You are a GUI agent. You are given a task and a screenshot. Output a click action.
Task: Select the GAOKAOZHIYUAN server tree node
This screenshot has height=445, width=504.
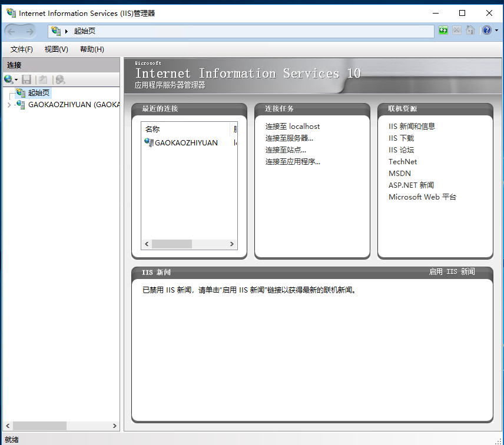74,105
